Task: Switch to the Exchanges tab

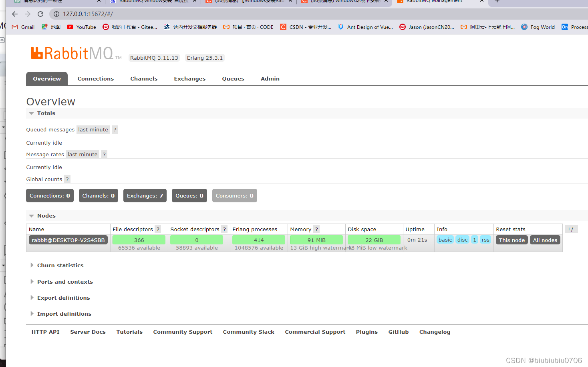Action: click(190, 79)
